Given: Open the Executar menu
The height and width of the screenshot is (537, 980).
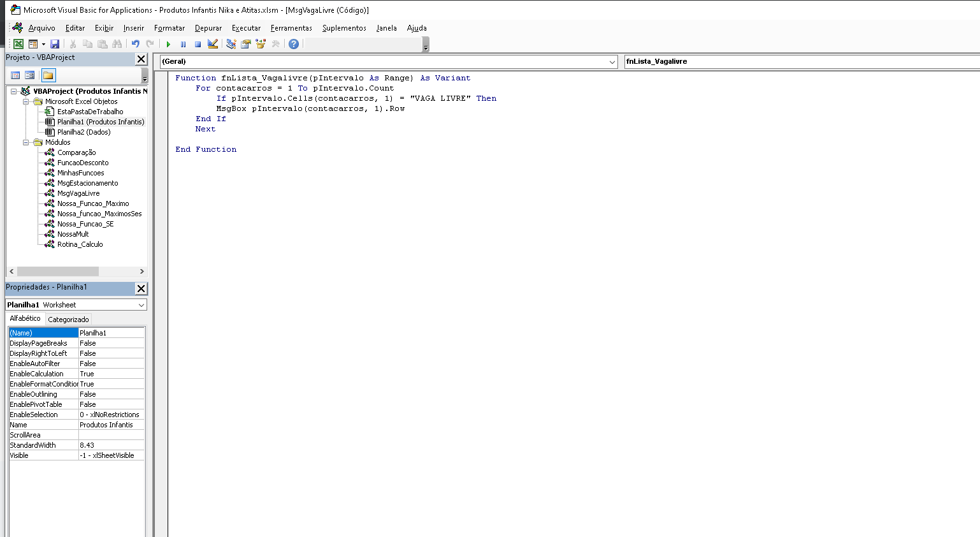Looking at the screenshot, I should 246,28.
